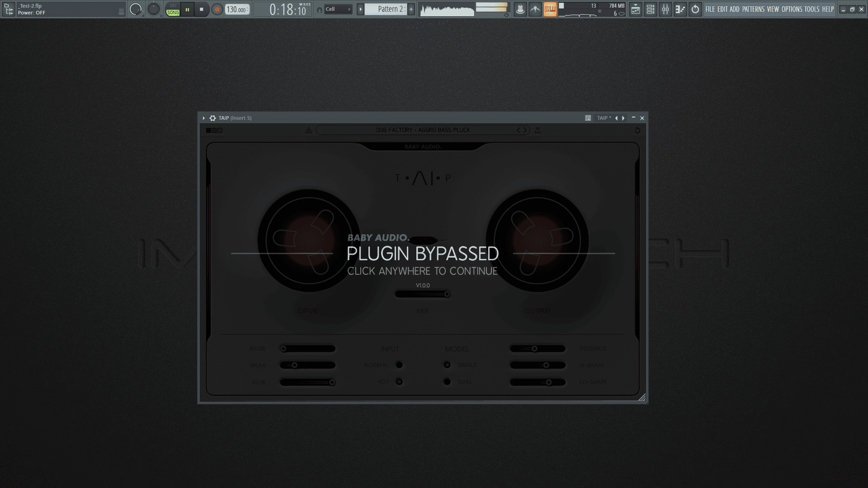Select next preset in TAIP title bar

(623, 118)
